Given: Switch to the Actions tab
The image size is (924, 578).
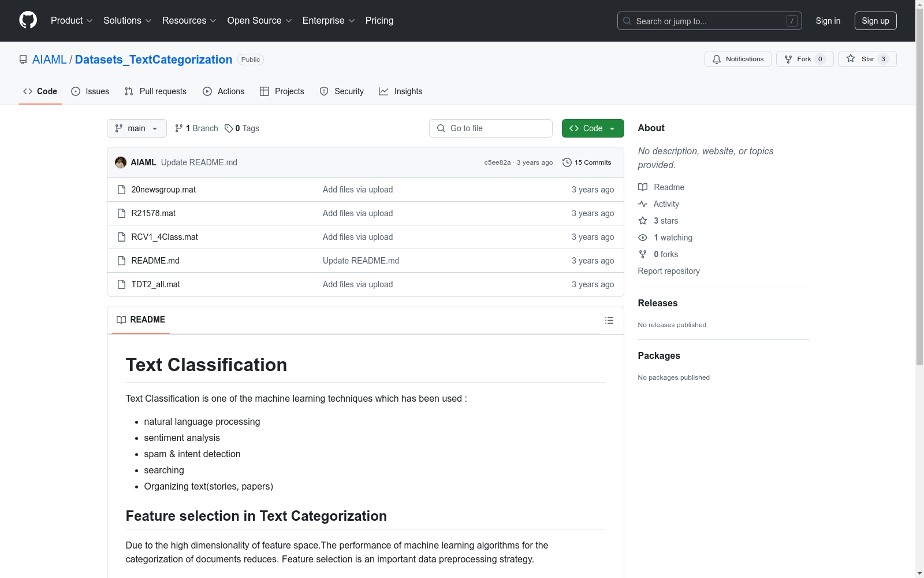Looking at the screenshot, I should (x=223, y=91).
